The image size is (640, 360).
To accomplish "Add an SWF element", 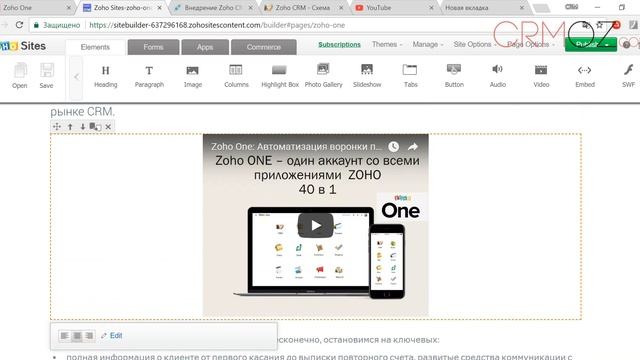I will [629, 76].
